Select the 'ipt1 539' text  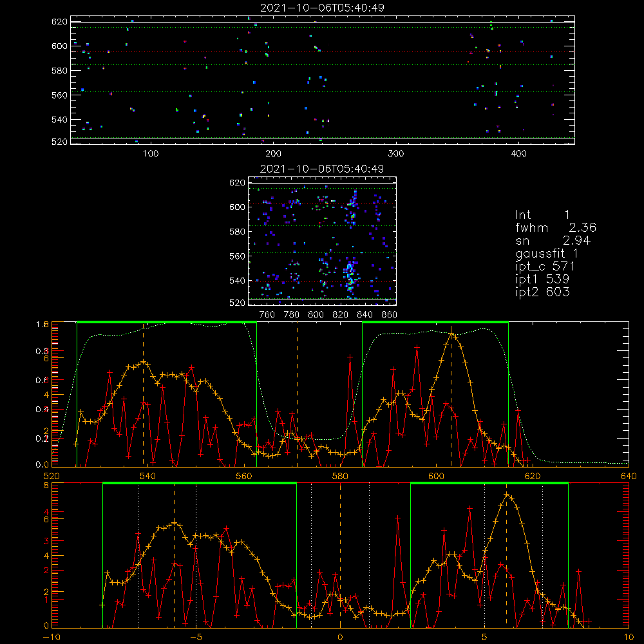(x=542, y=279)
